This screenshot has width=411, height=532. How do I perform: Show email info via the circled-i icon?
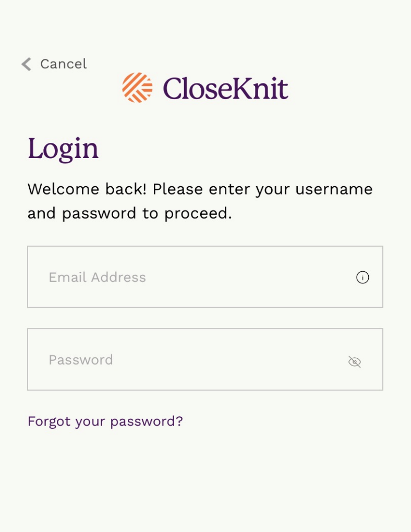coord(362,277)
